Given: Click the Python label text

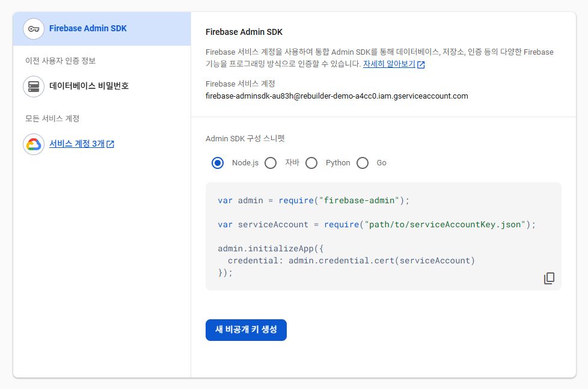Looking at the screenshot, I should click(338, 163).
